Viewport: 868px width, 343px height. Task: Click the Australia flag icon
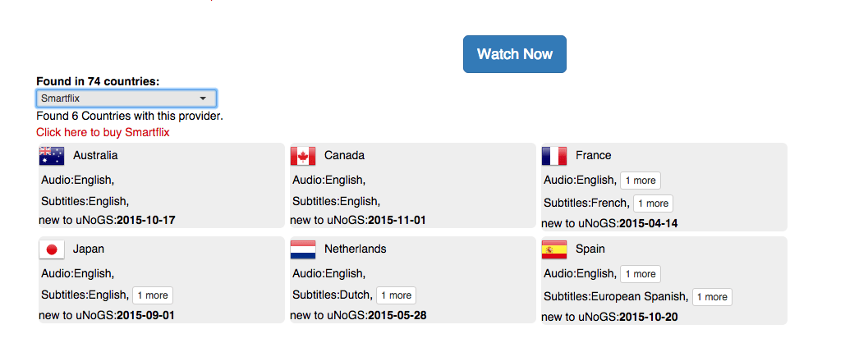52,156
